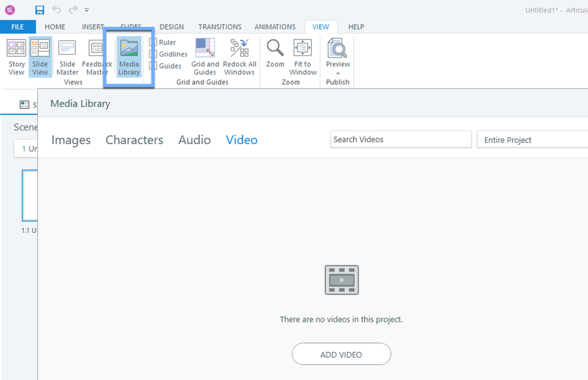
Task: Click Redock All Windows
Action: tap(240, 57)
